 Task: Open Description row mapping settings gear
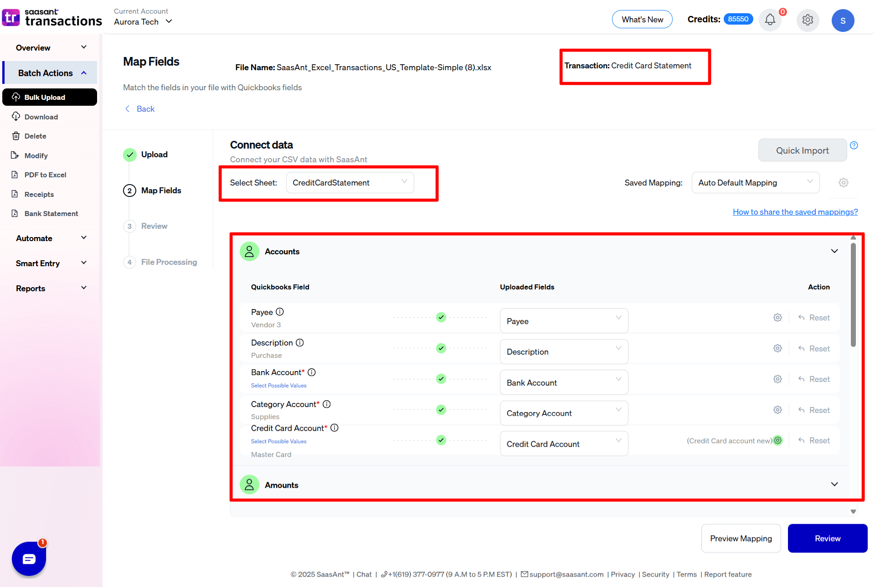tap(777, 348)
